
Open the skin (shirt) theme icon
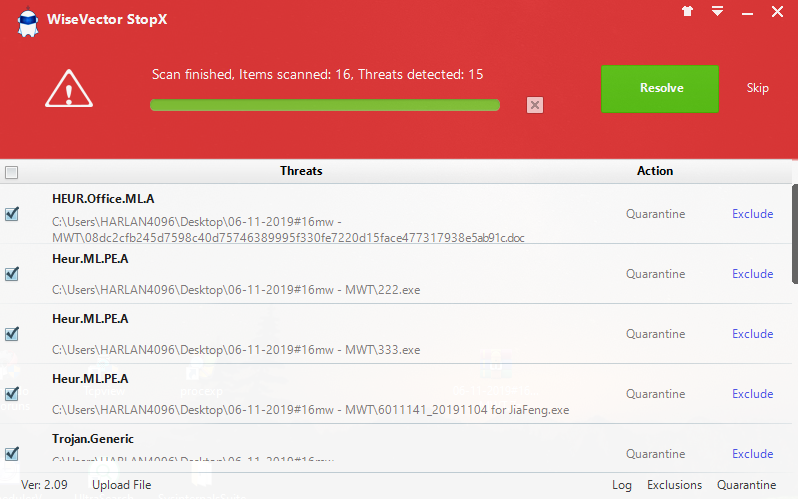tap(688, 11)
